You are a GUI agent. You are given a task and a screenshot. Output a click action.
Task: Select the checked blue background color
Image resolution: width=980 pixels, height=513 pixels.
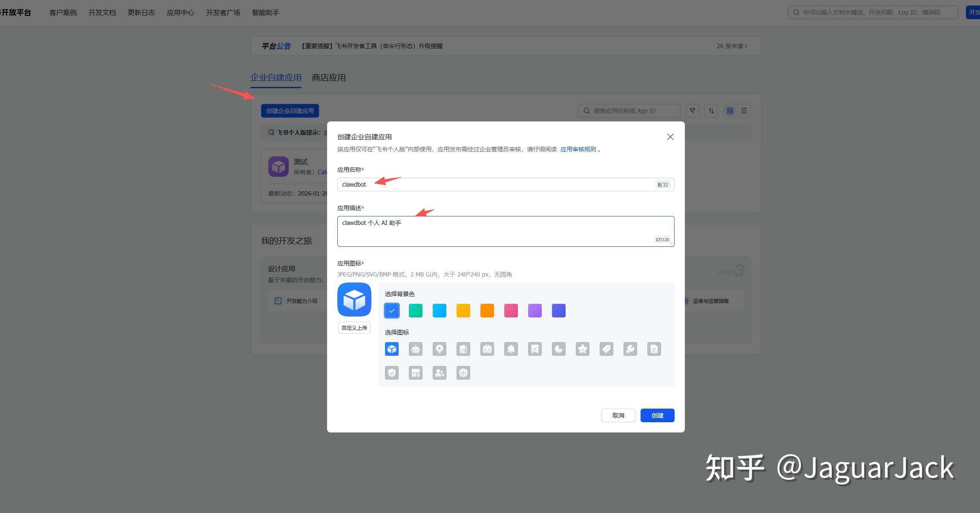(391, 311)
